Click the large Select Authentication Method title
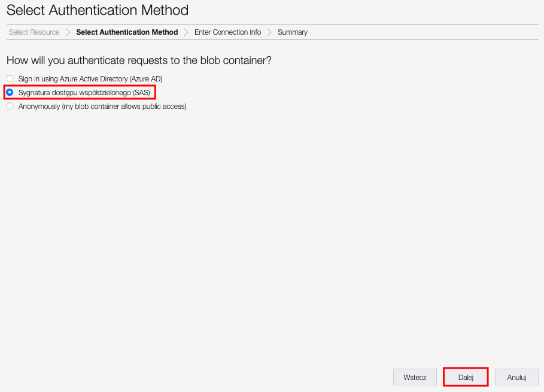The image size is (544, 392). (x=98, y=10)
